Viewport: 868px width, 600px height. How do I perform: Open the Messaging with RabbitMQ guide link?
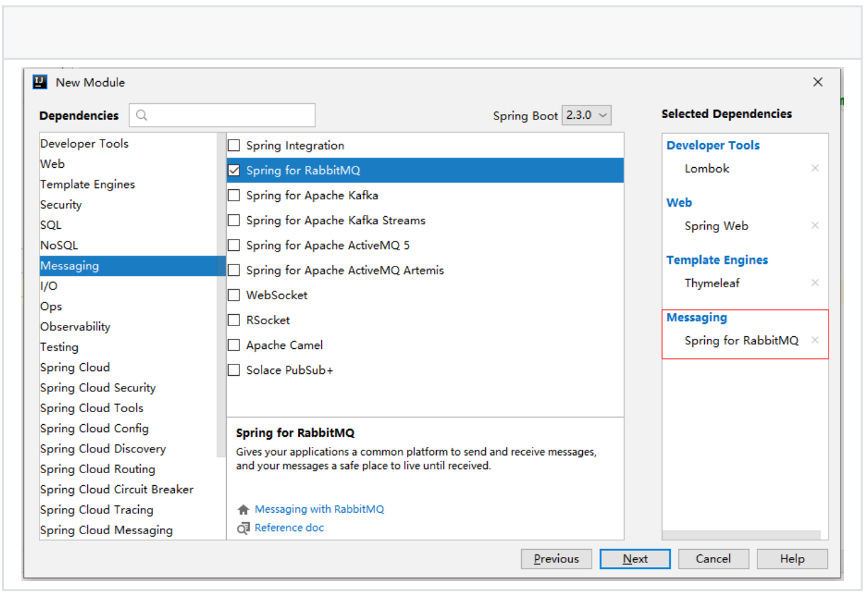coord(319,509)
